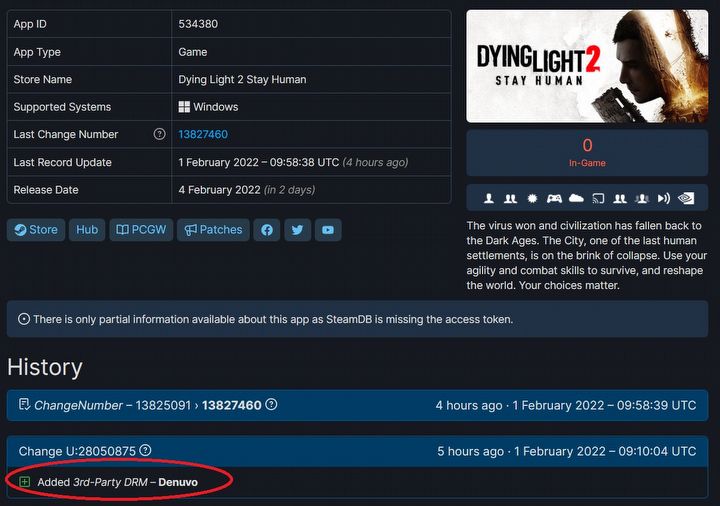The width and height of the screenshot is (720, 506).
Task: Click the play-with-sound-waves streaming icon
Action: click(664, 198)
